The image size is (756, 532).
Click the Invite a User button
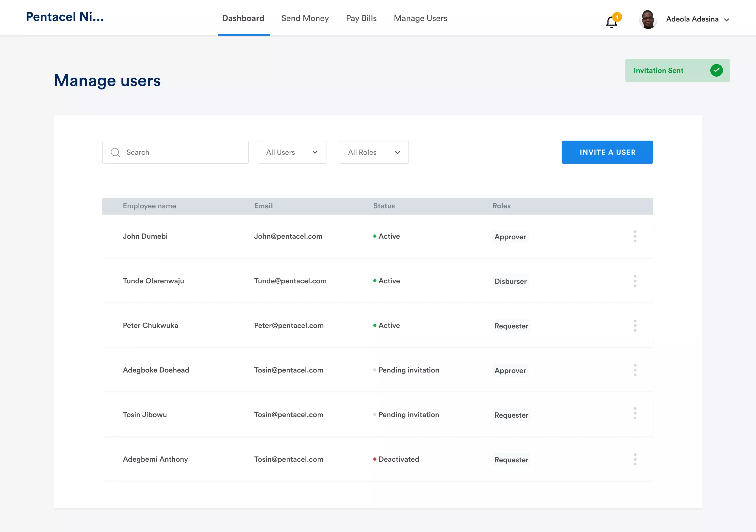coord(607,152)
